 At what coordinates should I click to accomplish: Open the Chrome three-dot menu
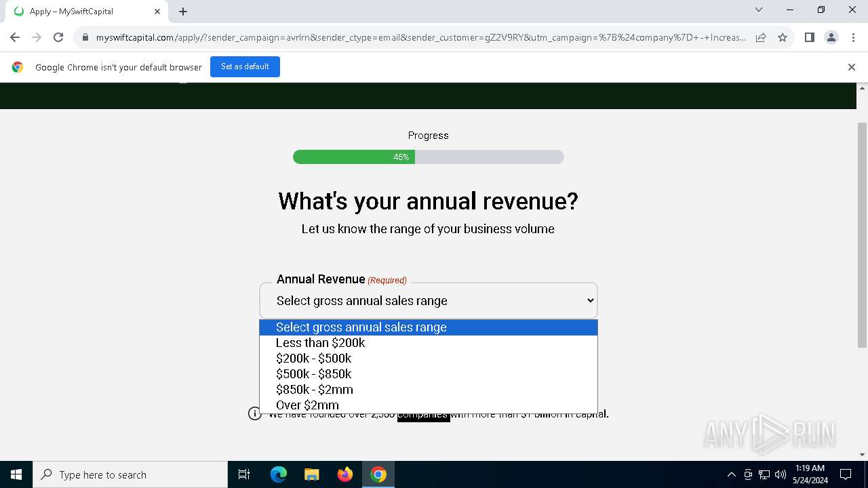pyautogui.click(x=853, y=37)
